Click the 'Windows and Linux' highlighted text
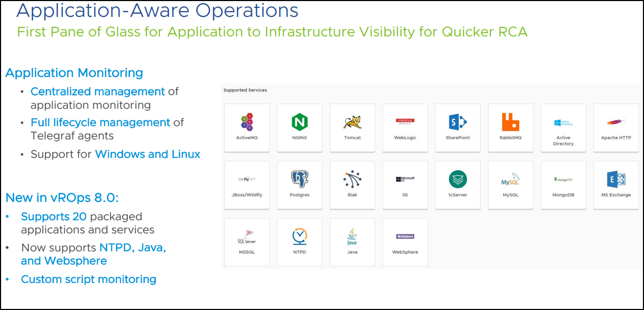This screenshot has width=644, height=310. tap(148, 154)
